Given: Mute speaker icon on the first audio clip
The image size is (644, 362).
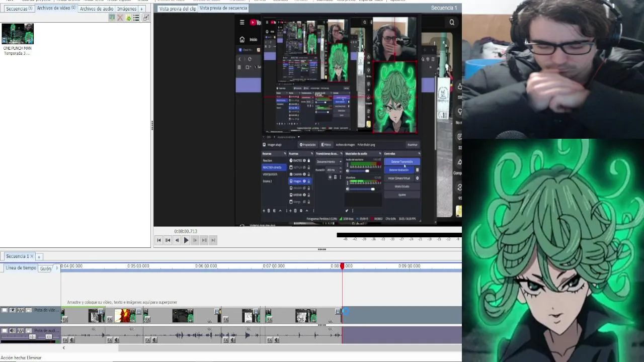Looking at the screenshot, I should click(x=72, y=340).
